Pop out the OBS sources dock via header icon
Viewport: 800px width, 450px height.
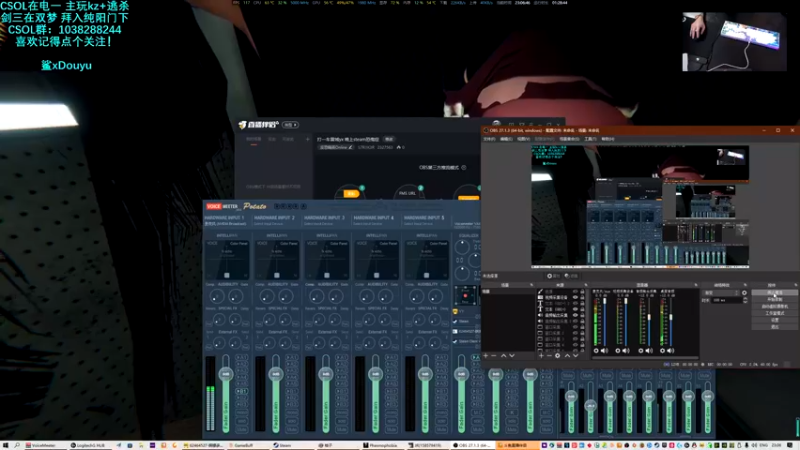[586, 285]
